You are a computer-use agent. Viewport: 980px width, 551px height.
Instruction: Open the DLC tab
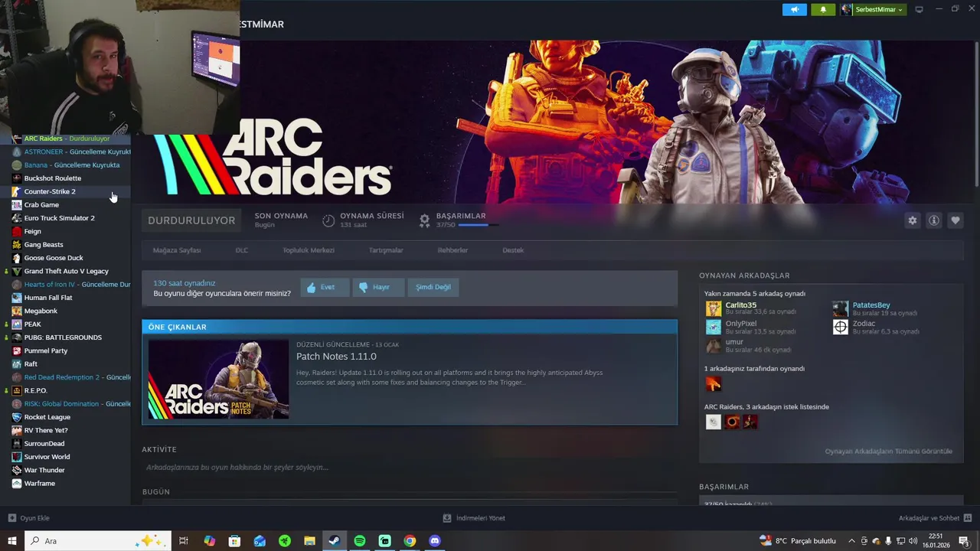pos(242,250)
